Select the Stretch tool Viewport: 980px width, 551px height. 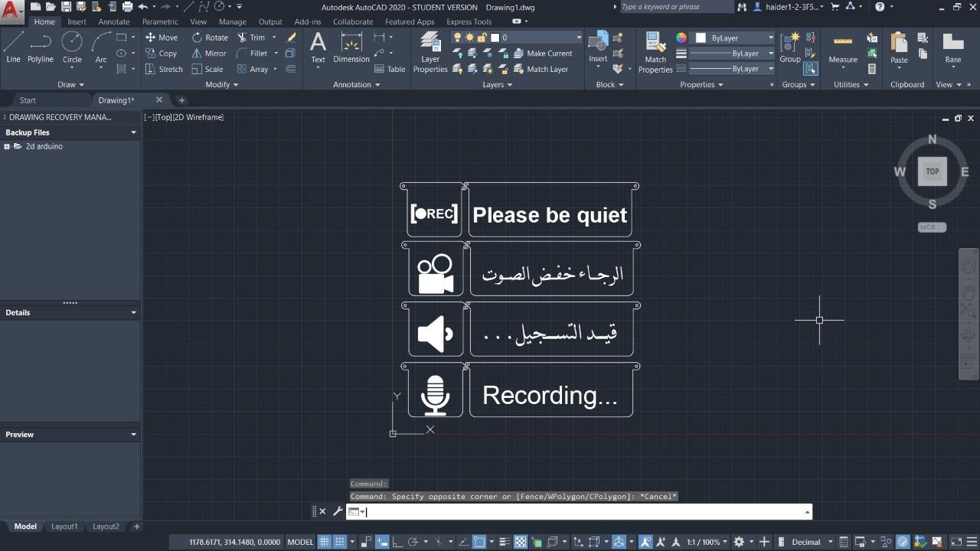click(x=164, y=69)
